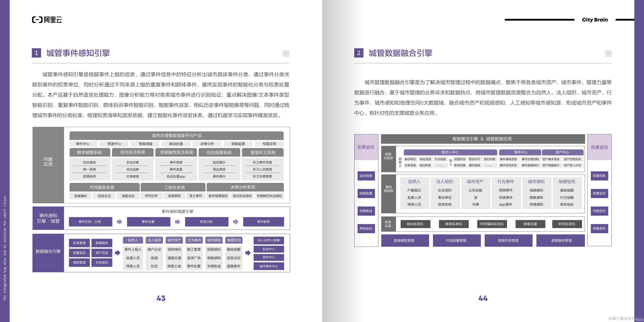Select the 质量探索 box
The height and width of the screenshot is (322, 644).
click(599, 176)
